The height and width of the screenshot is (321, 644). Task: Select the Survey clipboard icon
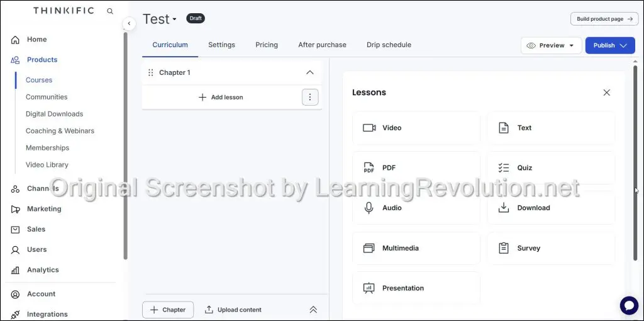504,248
